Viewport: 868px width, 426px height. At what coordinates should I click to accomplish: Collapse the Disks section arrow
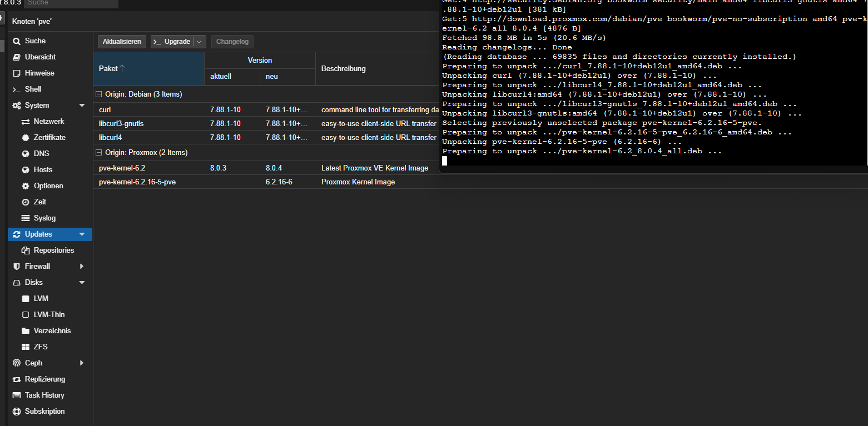tap(82, 282)
